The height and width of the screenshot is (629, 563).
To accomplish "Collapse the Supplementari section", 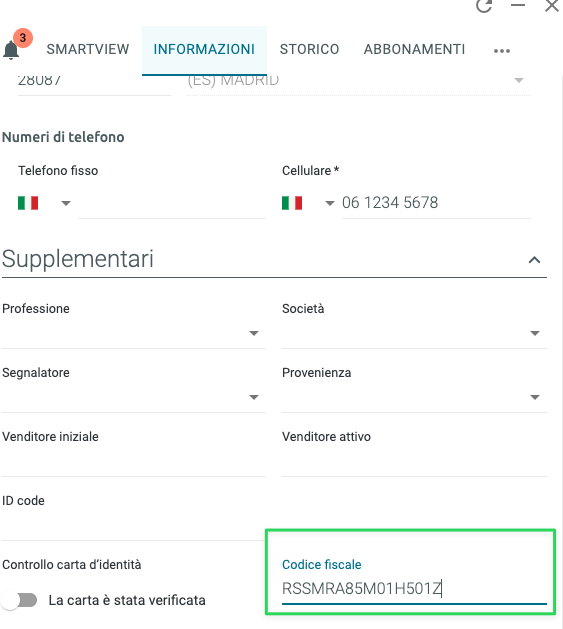I will pos(534,260).
